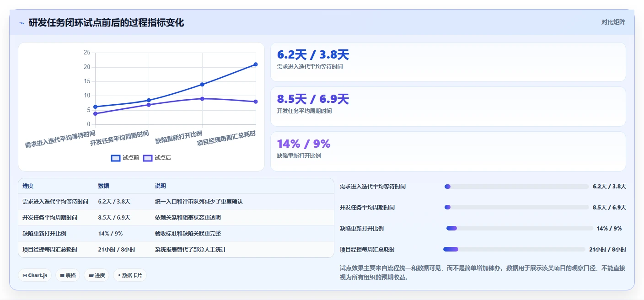Click the 试点前 data point at 项目经理每周汇总耗时
This screenshot has height=300, width=644.
(256, 64)
